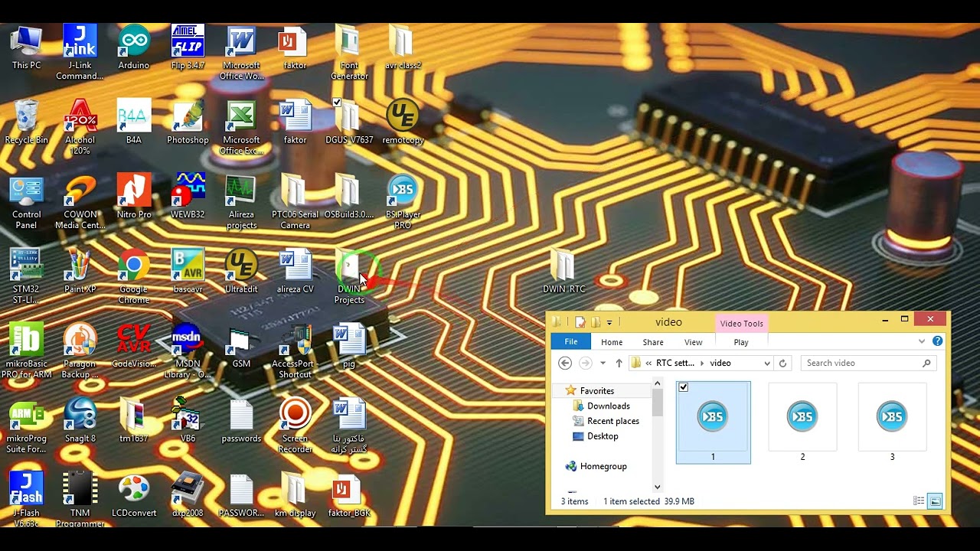Uncheck the checkbox on video file 1
This screenshot has width=980, height=551.
pos(683,387)
